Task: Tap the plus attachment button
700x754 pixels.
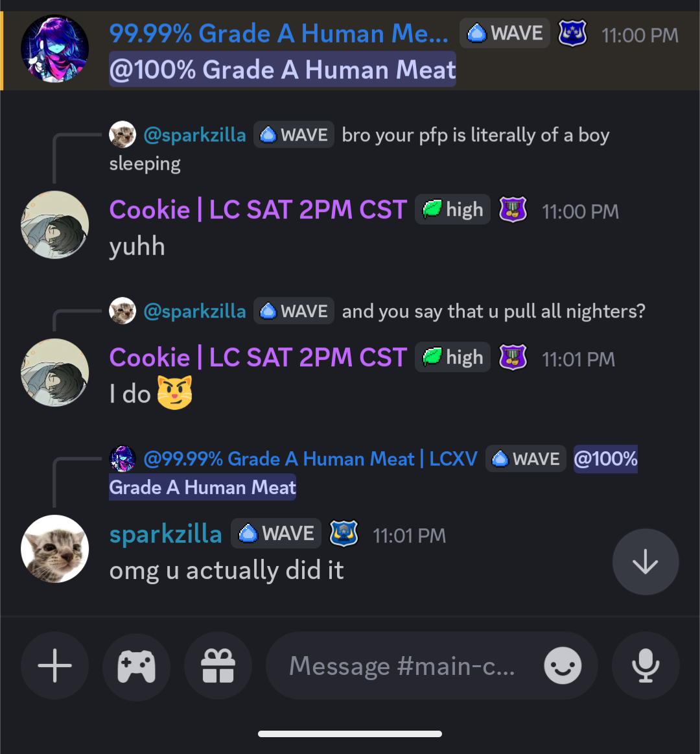Action: (x=54, y=666)
